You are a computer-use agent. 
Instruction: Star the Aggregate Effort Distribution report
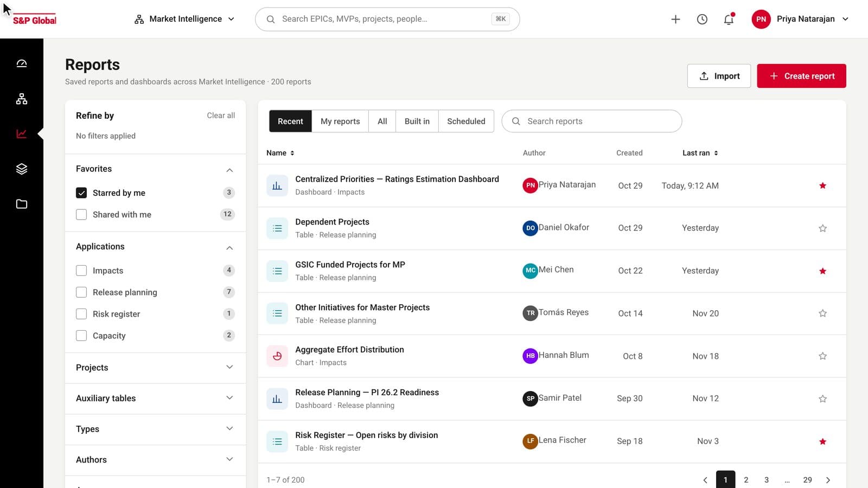pos(822,356)
